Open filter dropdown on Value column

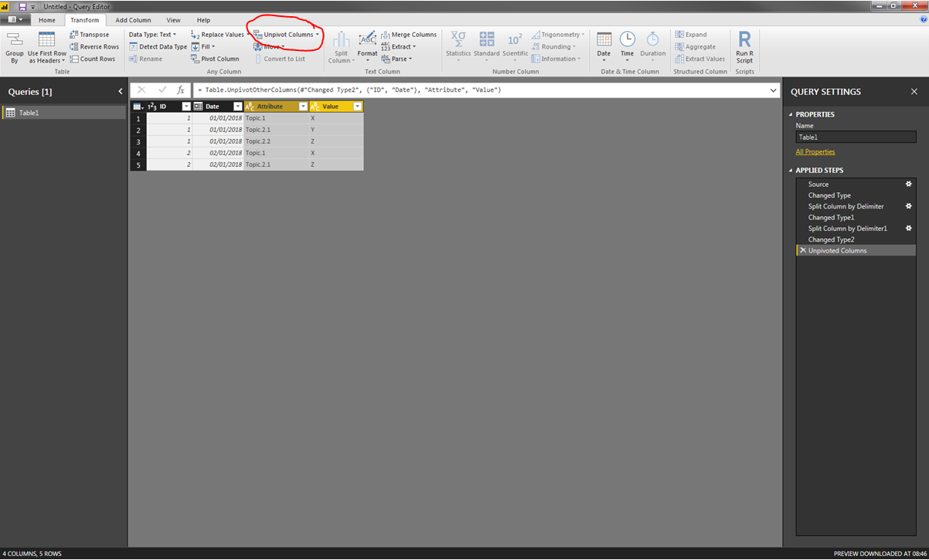(x=357, y=107)
